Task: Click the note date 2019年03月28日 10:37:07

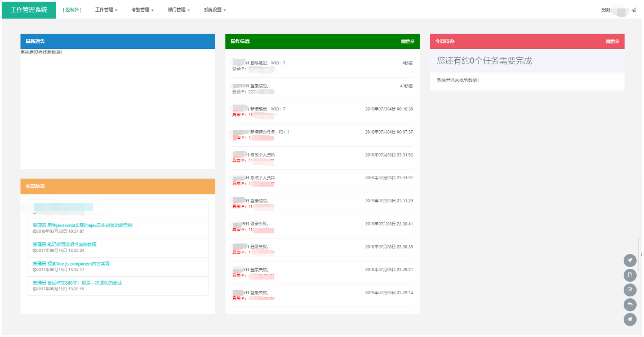Action: [x=59, y=232]
